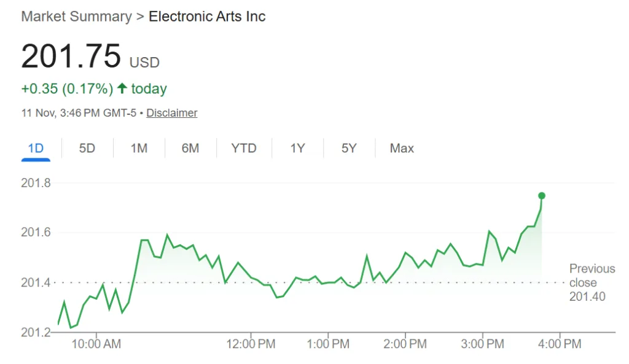This screenshot has height=364, width=629.
Task: Open the YTD performance view
Action: click(244, 148)
